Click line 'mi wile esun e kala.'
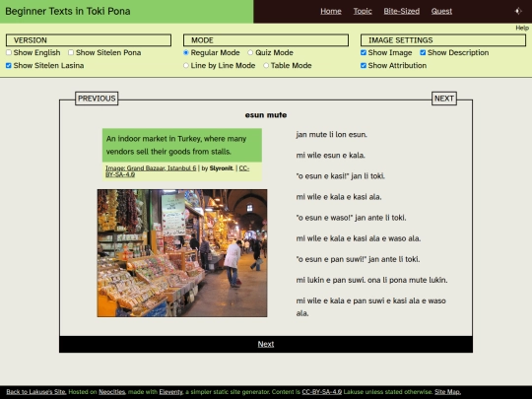The image size is (532, 399). point(330,156)
